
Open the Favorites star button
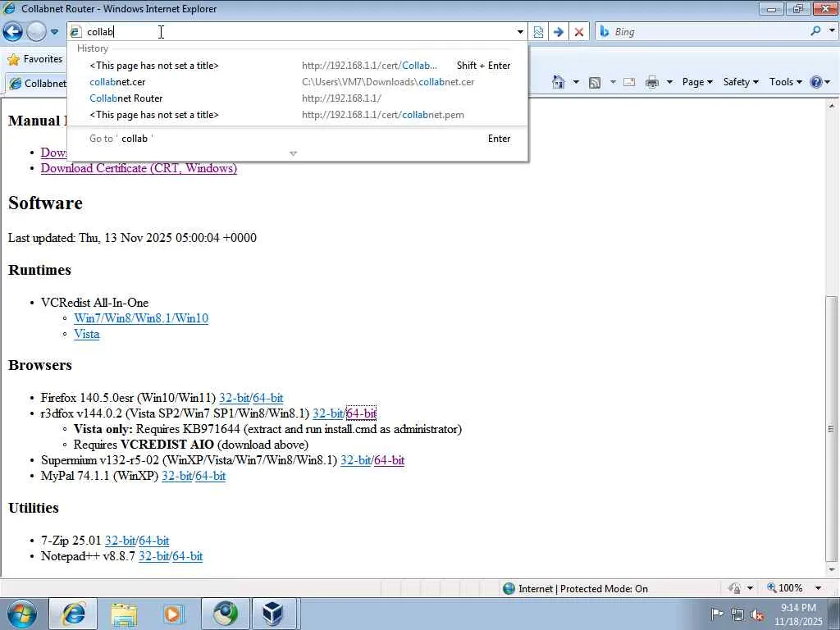(x=35, y=59)
